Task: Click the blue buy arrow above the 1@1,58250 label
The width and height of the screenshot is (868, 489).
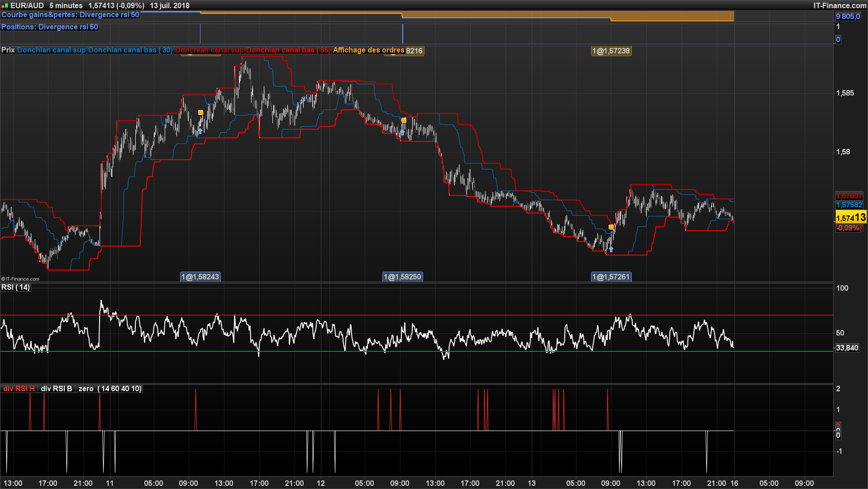Action: [402, 132]
